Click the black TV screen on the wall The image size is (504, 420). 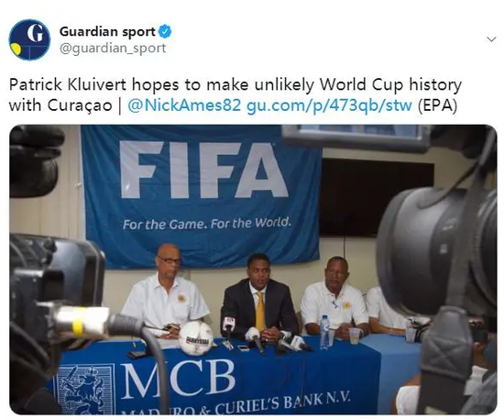click(x=376, y=197)
